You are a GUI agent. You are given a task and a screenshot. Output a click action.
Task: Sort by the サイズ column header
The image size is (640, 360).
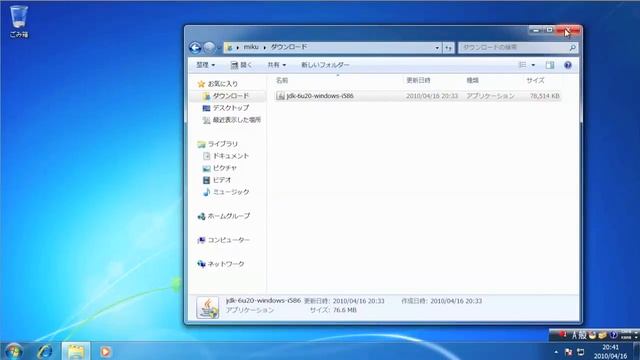tap(535, 80)
